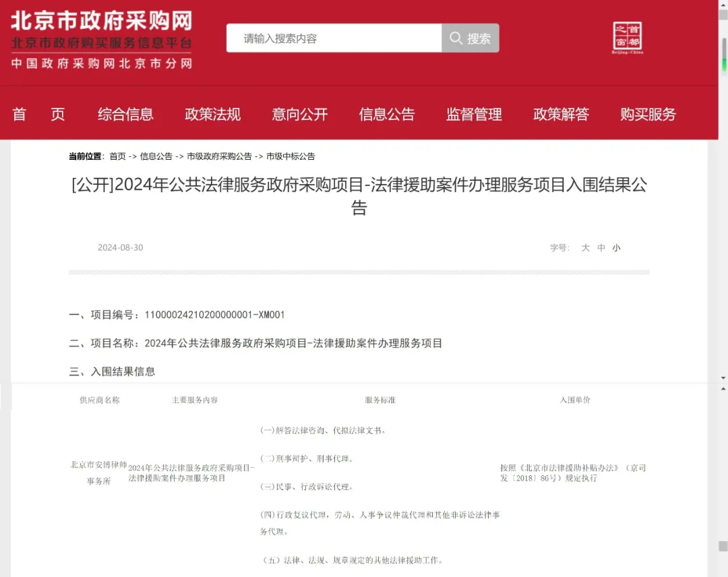Viewport: 728px width, 577px height.
Task: Click the 二、项目名称 line
Action: [x=255, y=344]
